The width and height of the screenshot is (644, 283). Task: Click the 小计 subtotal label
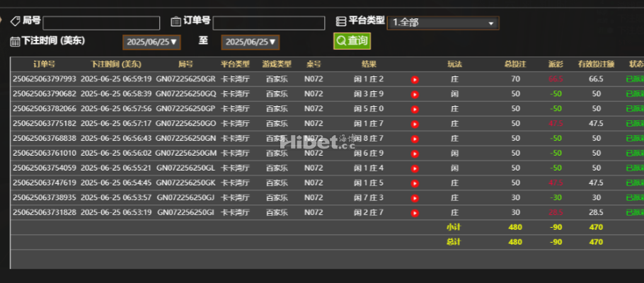(454, 226)
